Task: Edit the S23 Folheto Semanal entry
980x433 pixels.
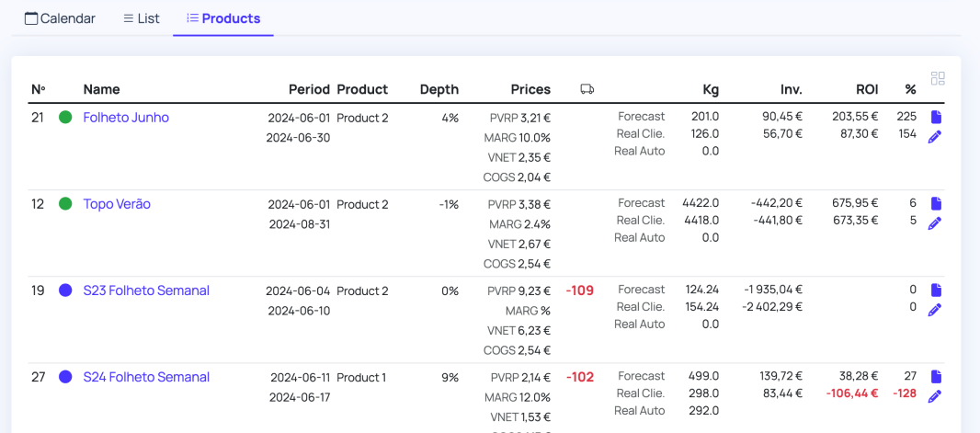Action: point(935,310)
